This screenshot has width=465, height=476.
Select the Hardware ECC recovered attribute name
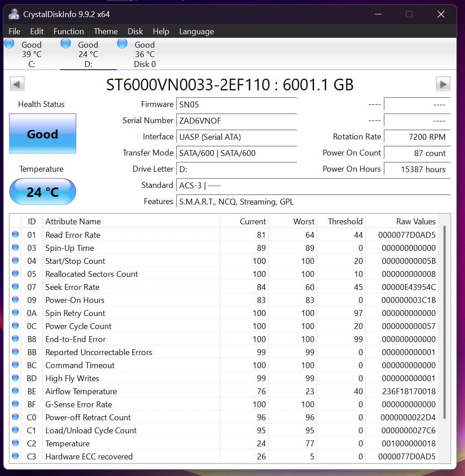(x=89, y=457)
